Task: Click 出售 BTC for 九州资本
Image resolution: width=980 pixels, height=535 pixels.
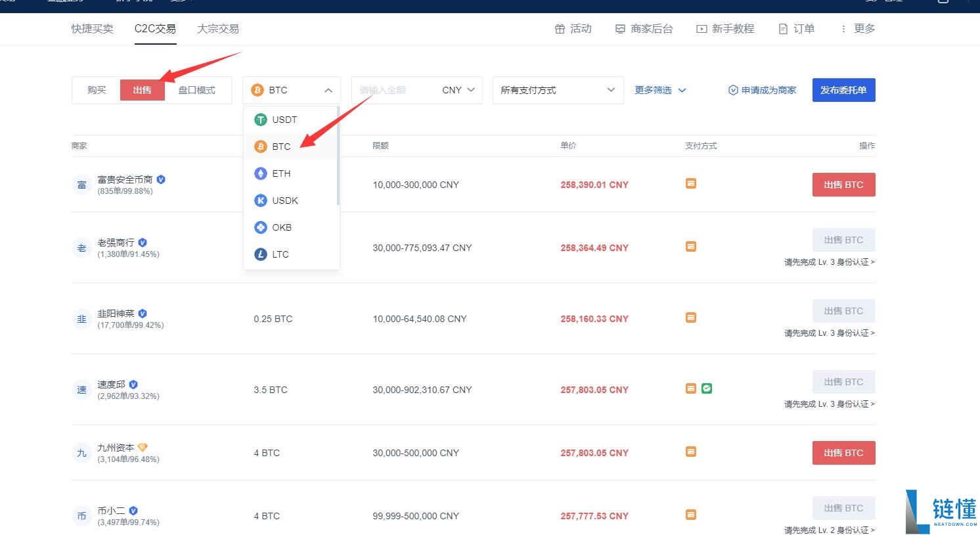Action: (843, 453)
